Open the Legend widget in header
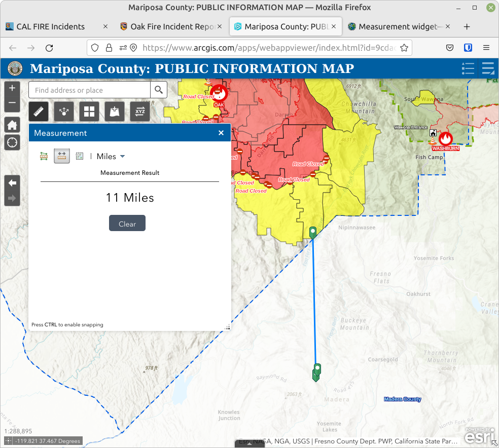The height and width of the screenshot is (448, 499). tap(468, 68)
